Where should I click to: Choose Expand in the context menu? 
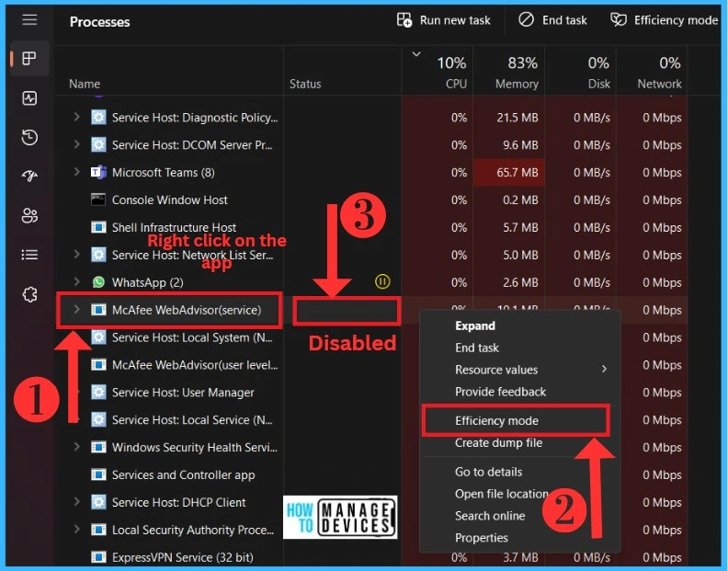point(475,325)
